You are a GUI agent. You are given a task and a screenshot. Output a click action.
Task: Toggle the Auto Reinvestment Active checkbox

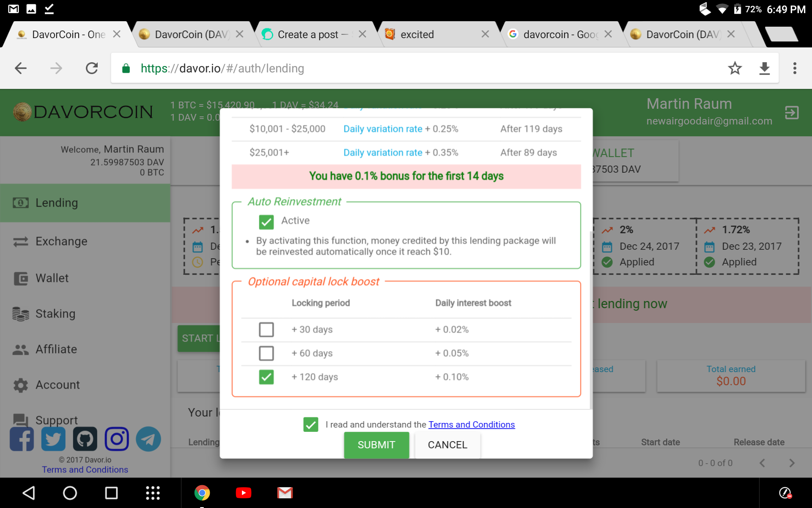click(x=266, y=221)
